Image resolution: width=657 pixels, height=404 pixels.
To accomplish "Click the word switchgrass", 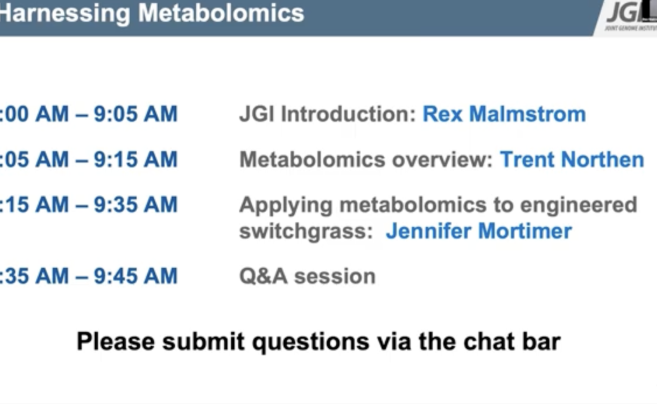I will click(x=306, y=231).
